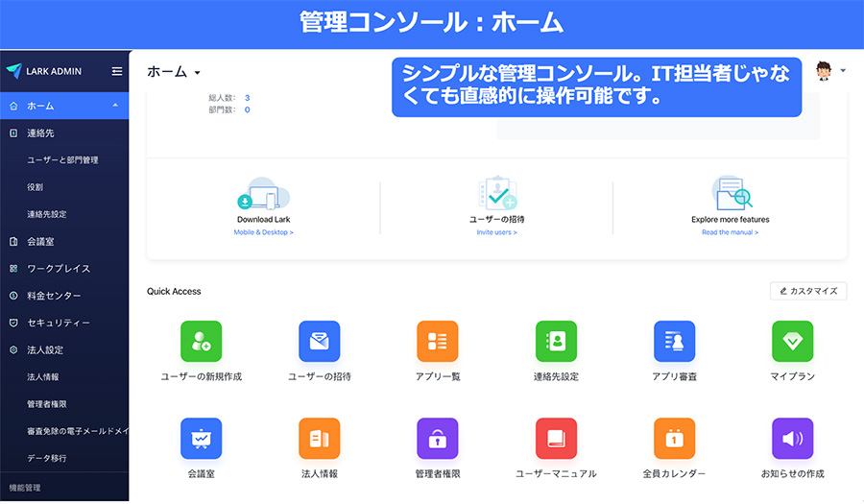The height and width of the screenshot is (504, 864).
Task: Open 審査免除の電子メールドメイン in the sidebar
Action: click(78, 431)
